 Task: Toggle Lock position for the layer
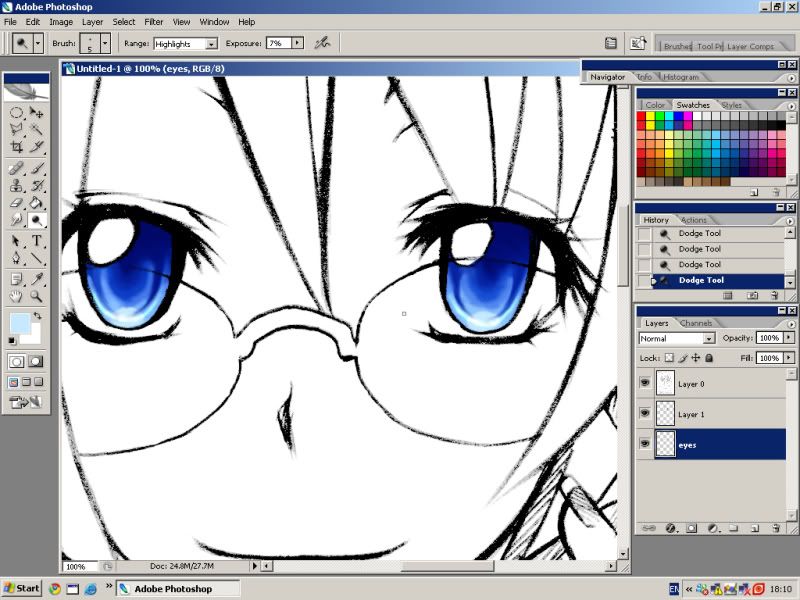(x=696, y=358)
